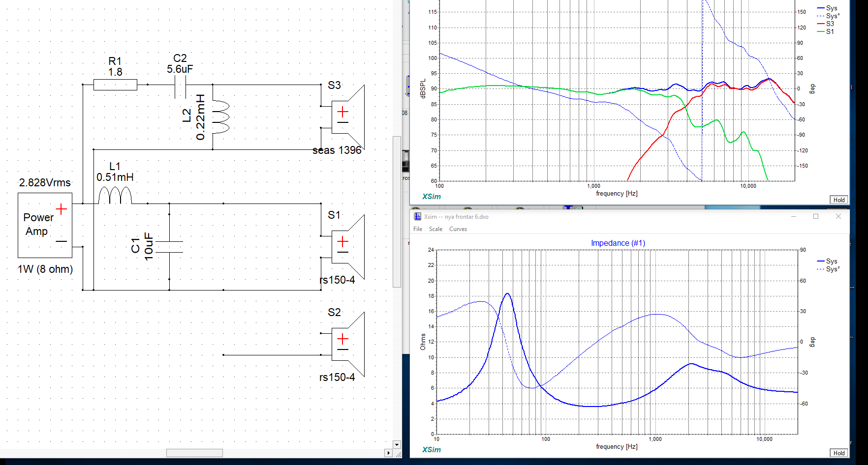
Task: Click the '1W (8 ohm)' amplifier label
Action: pos(45,269)
